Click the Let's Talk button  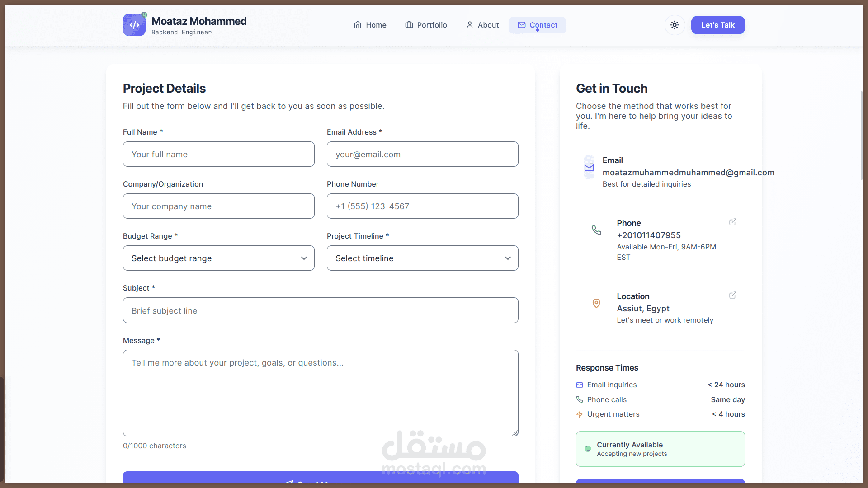pos(717,25)
